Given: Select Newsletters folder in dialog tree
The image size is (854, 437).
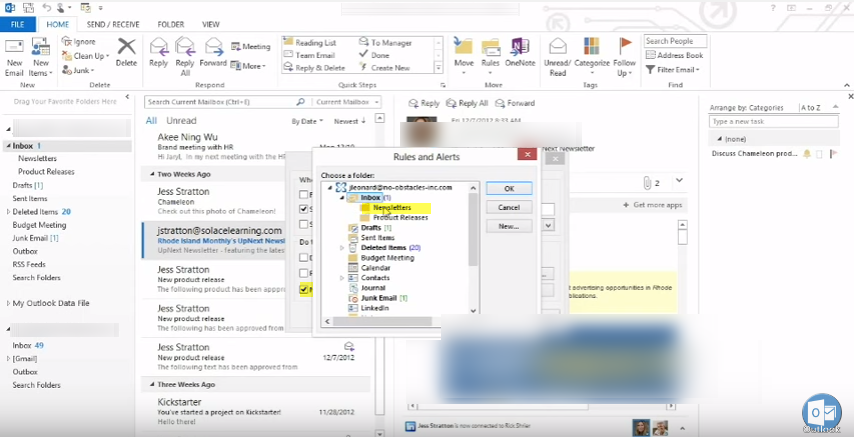Looking at the screenshot, I should tap(392, 208).
